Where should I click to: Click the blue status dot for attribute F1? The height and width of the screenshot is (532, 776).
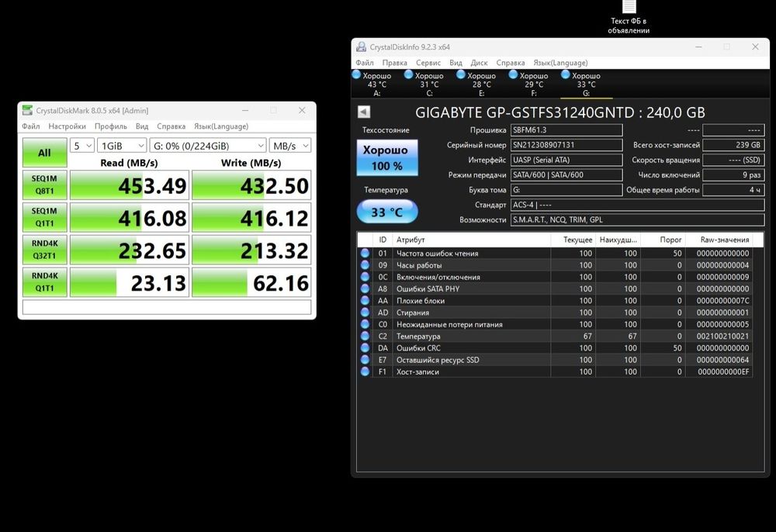[x=365, y=371]
